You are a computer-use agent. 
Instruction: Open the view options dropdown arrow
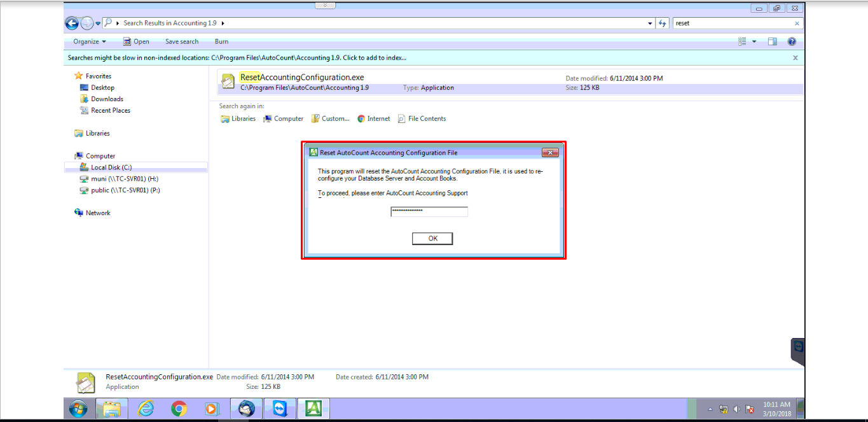(754, 41)
